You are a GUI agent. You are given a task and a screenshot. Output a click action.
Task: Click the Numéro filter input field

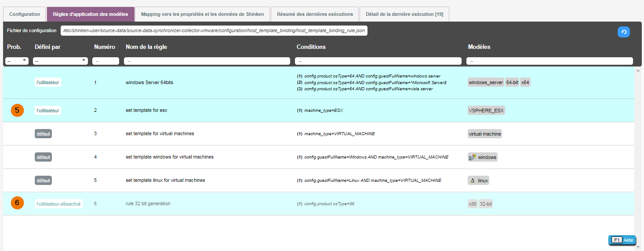coord(106,61)
